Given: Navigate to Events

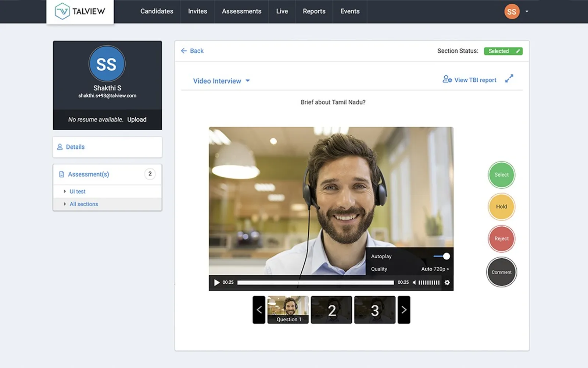Looking at the screenshot, I should [350, 11].
